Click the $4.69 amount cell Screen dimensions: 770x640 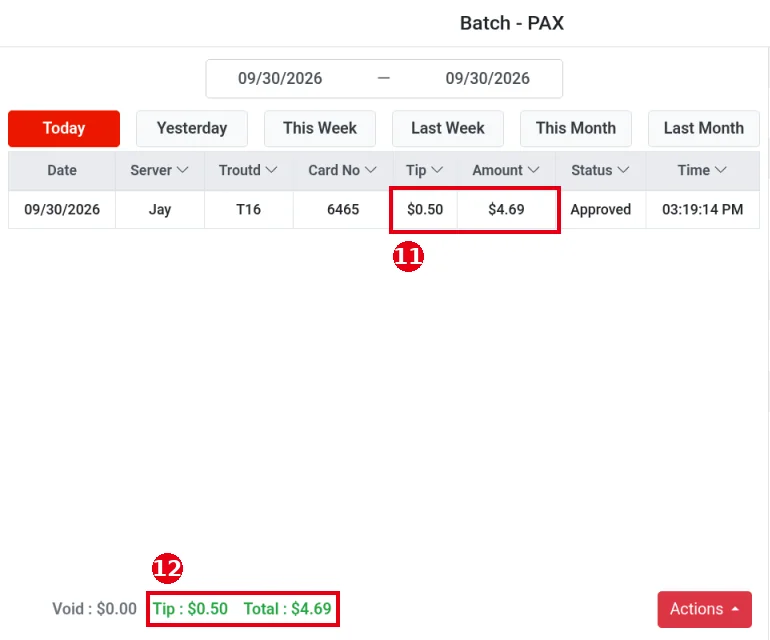(x=506, y=210)
